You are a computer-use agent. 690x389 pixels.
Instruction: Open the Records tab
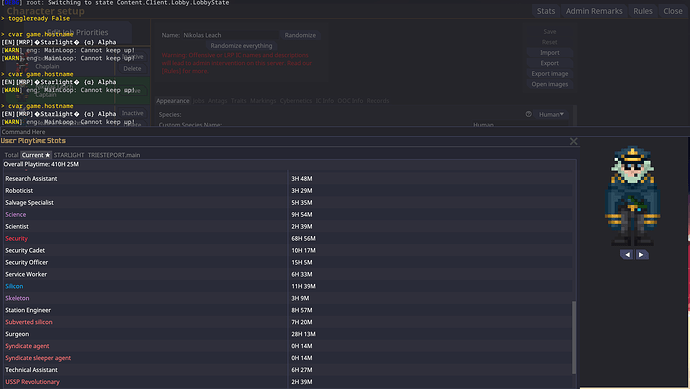(x=378, y=101)
